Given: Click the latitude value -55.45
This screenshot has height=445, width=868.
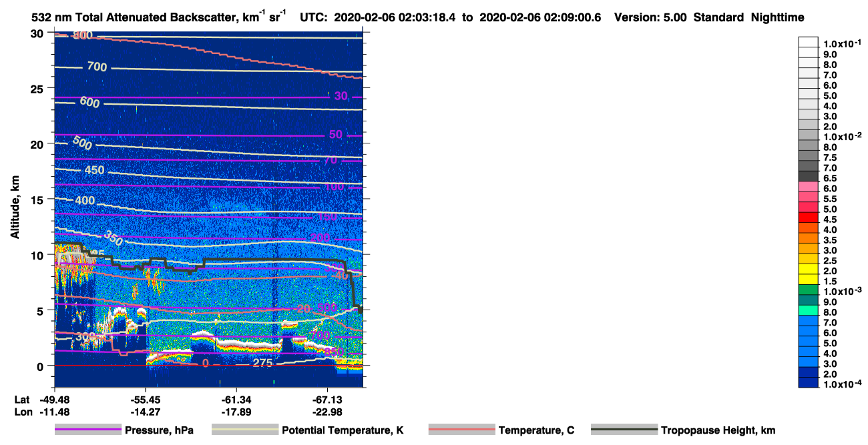Looking at the screenshot, I should 145,399.
